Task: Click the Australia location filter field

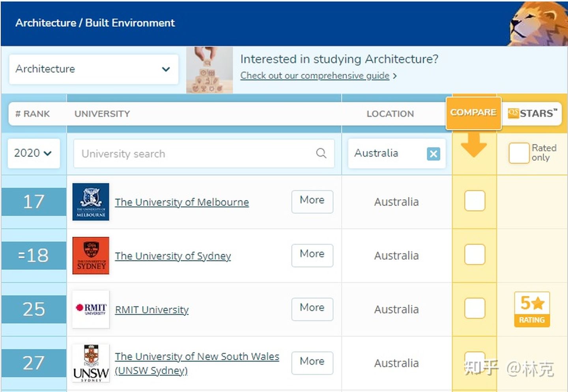Action: [x=397, y=153]
